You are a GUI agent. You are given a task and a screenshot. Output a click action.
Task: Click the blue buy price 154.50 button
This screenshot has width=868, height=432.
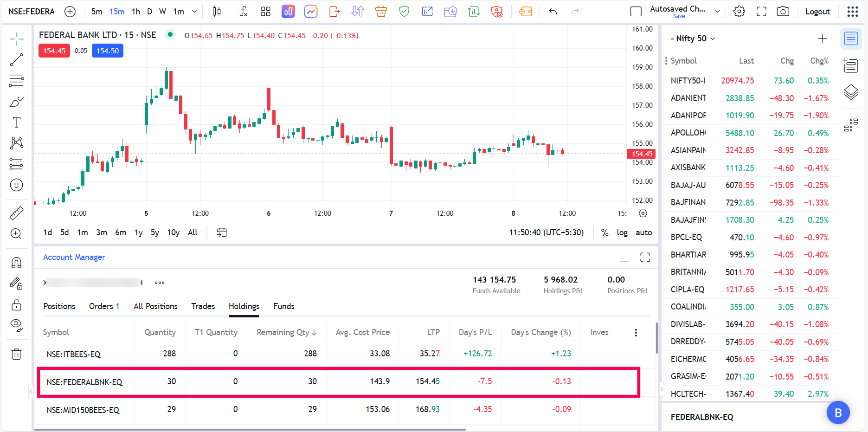tap(108, 51)
